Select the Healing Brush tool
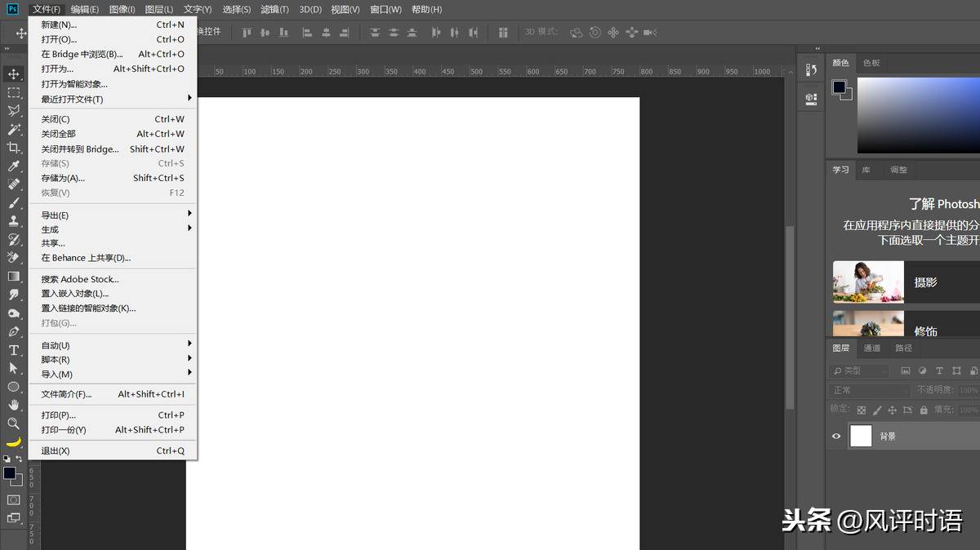980x550 pixels. (x=14, y=184)
